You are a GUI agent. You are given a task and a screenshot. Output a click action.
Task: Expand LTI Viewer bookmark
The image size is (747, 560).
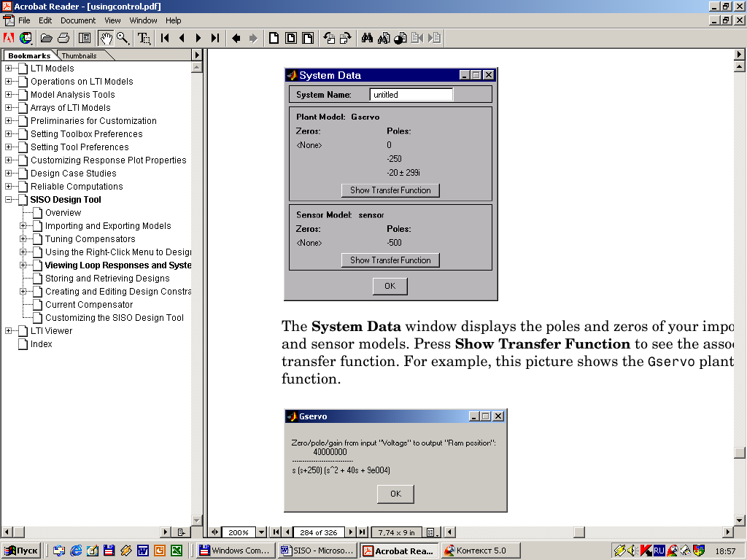(x=9, y=331)
